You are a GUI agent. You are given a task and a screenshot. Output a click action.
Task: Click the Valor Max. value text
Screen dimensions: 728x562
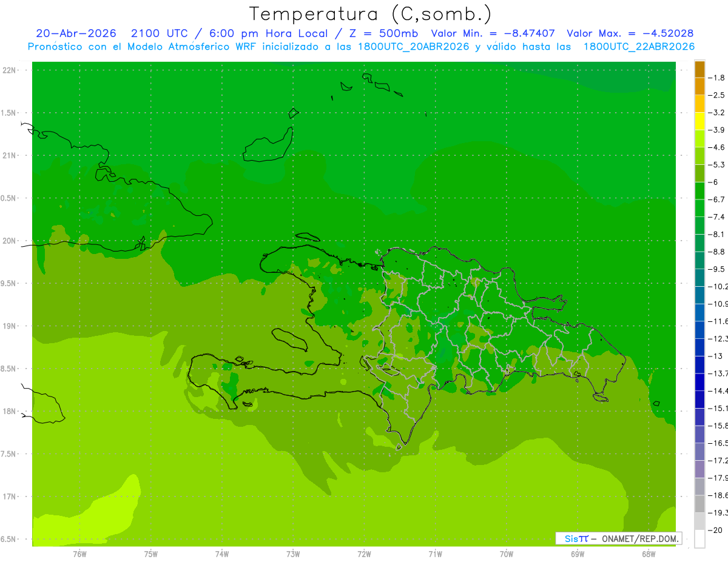630,33
